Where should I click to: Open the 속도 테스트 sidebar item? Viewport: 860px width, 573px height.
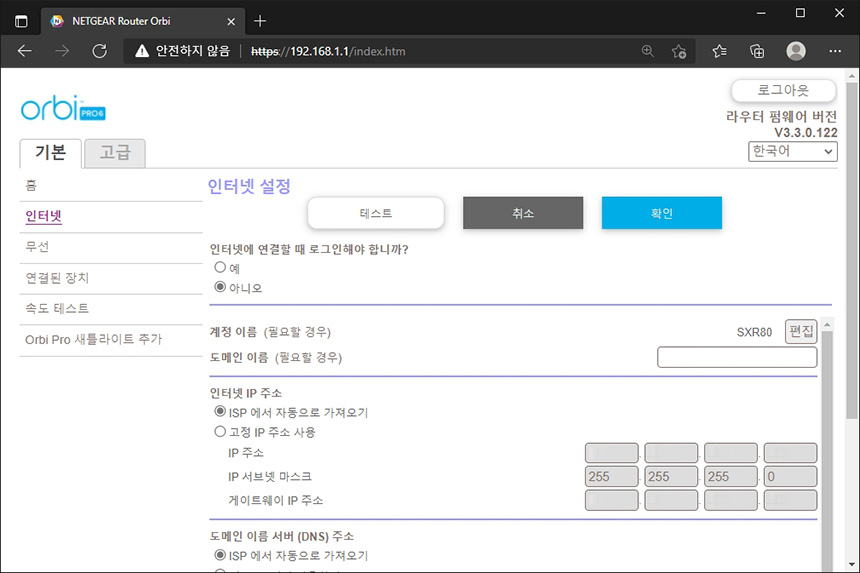pyautogui.click(x=57, y=308)
